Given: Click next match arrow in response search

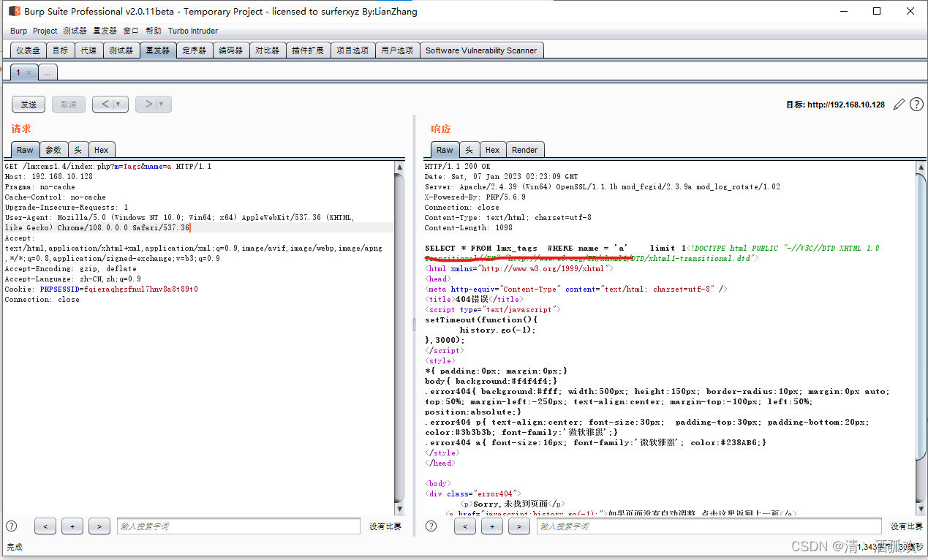Looking at the screenshot, I should click(x=518, y=526).
